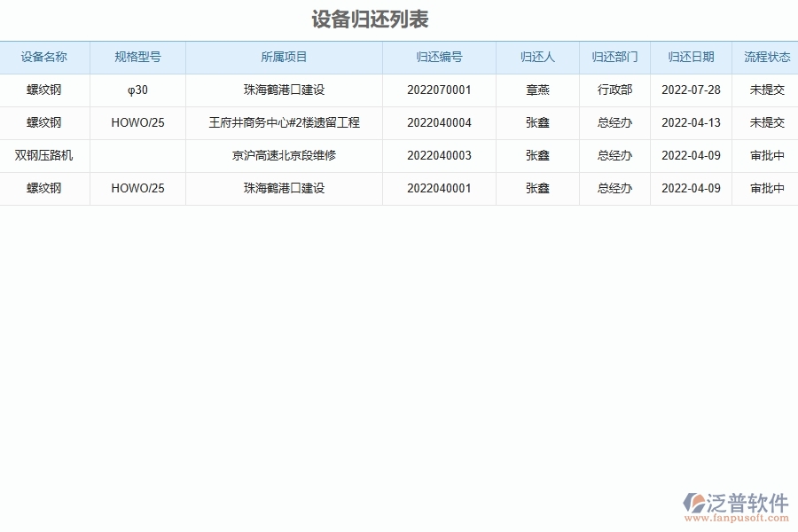Click the 归还日期 column header
This screenshot has width=798, height=532.
click(691, 57)
